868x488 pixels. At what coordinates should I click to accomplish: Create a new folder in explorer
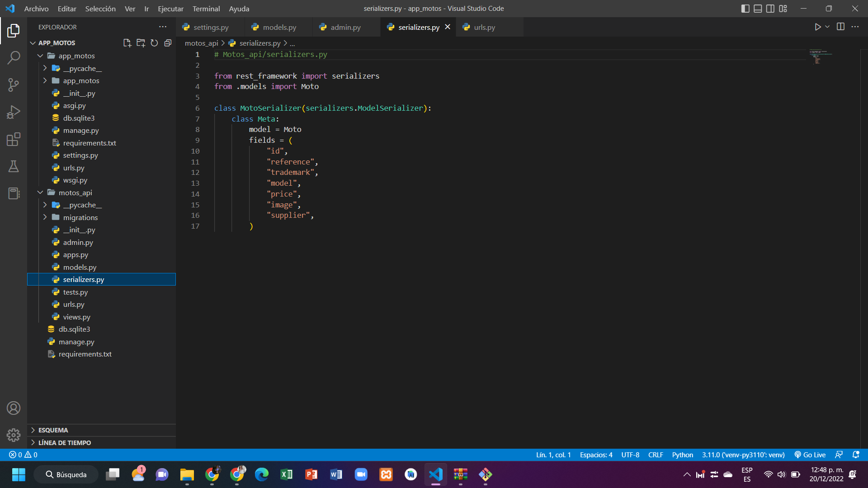coord(141,43)
